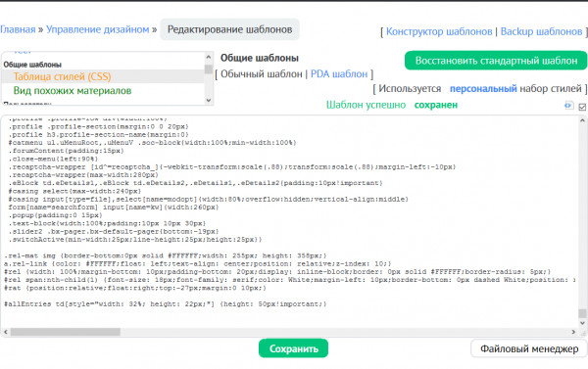Viewport: 588px width, 369px height.
Task: Click the template list scrollbar thumb
Action: tap(209, 69)
